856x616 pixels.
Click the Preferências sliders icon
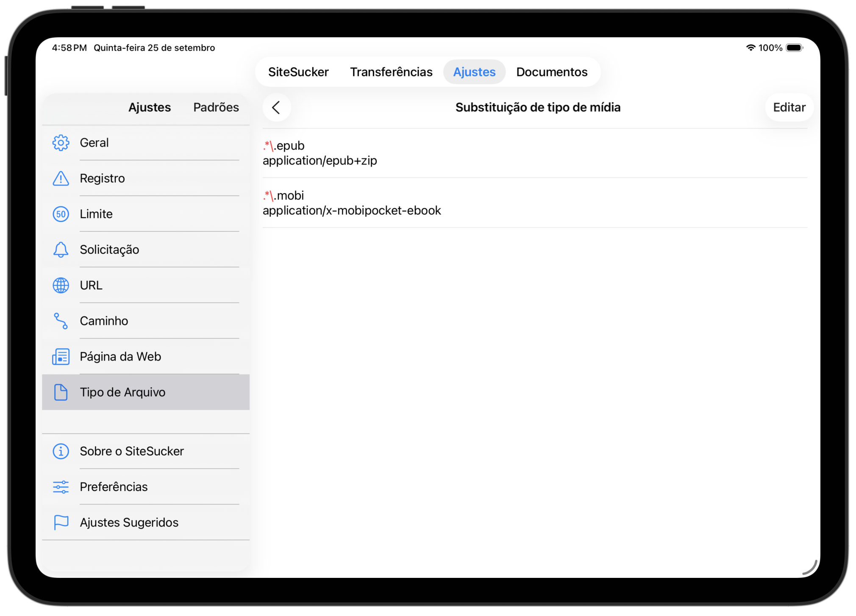tap(61, 487)
